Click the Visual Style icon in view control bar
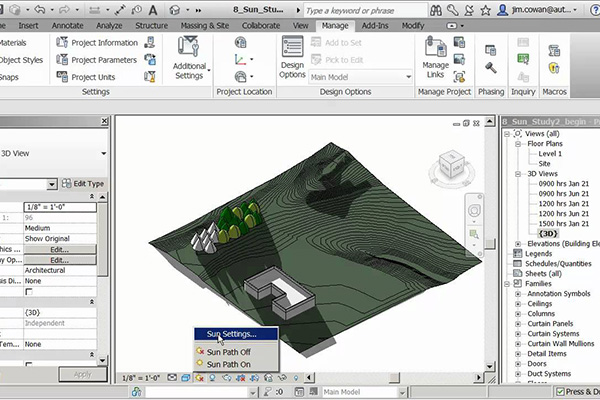Image resolution: width=600 pixels, height=400 pixels. 186,378
